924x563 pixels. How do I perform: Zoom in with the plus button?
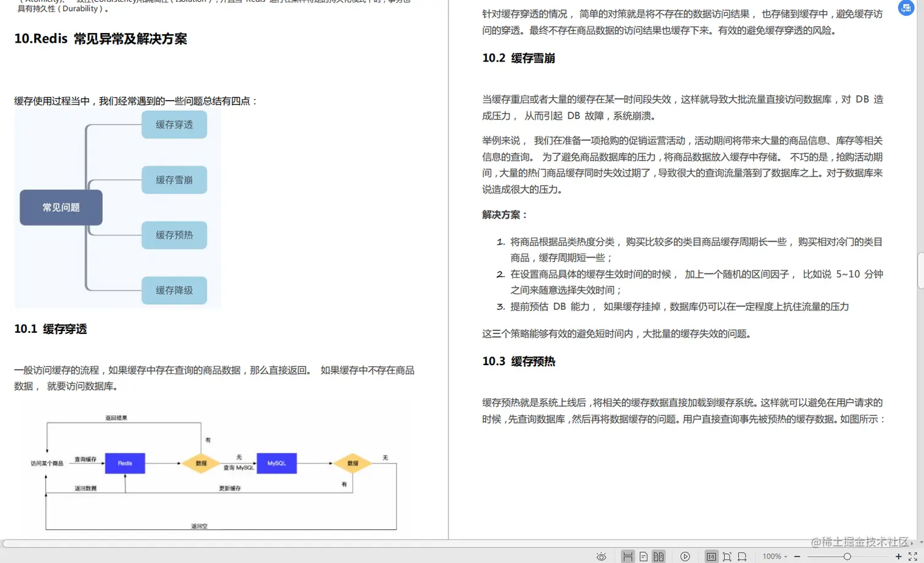point(898,556)
